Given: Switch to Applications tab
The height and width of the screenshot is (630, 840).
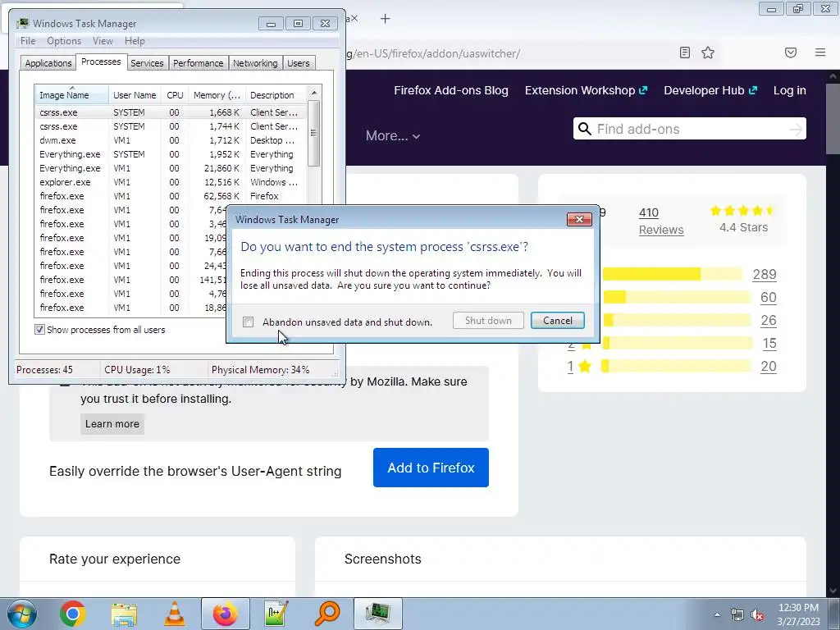Looking at the screenshot, I should tap(48, 62).
